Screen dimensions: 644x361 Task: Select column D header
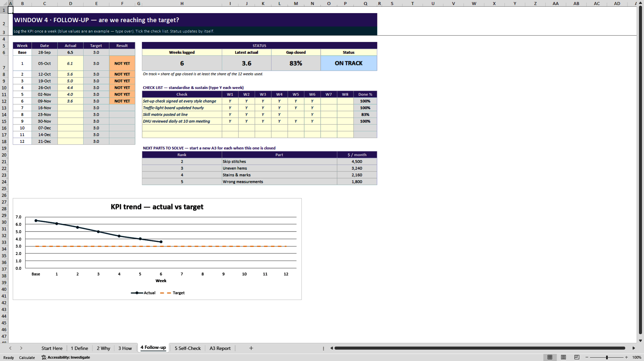click(70, 3)
